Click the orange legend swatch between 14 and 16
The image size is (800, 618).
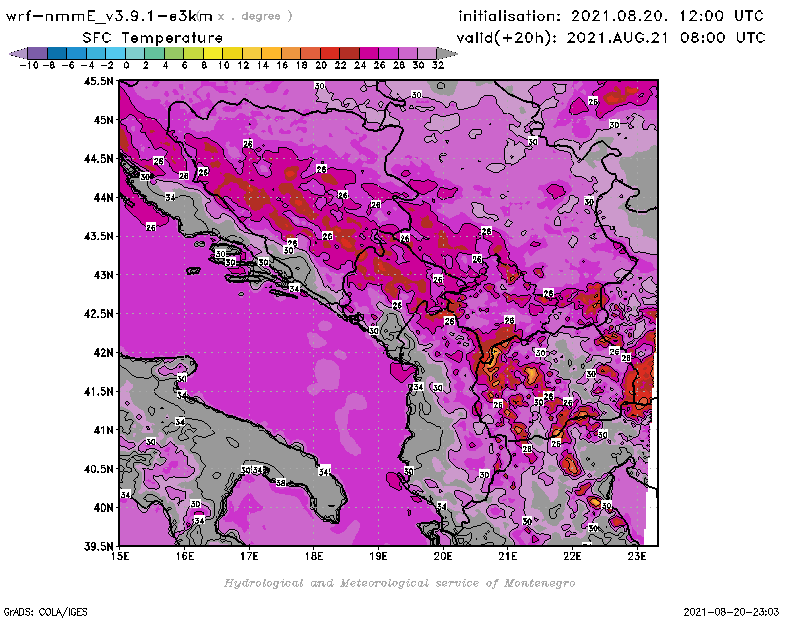[271, 54]
